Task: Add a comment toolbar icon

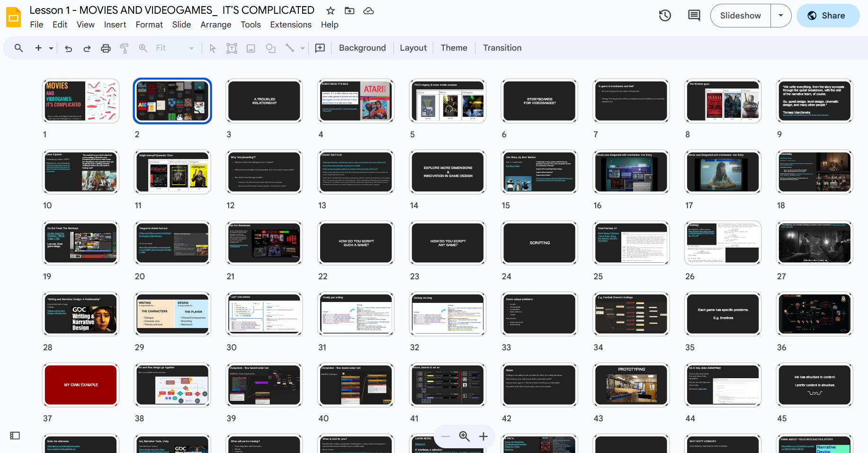Action: pos(320,48)
